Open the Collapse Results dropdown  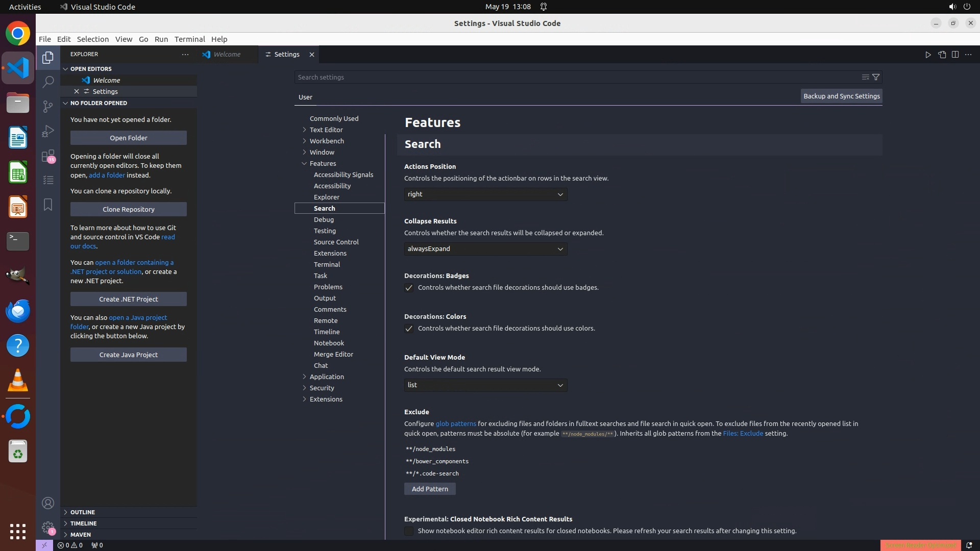coord(485,249)
